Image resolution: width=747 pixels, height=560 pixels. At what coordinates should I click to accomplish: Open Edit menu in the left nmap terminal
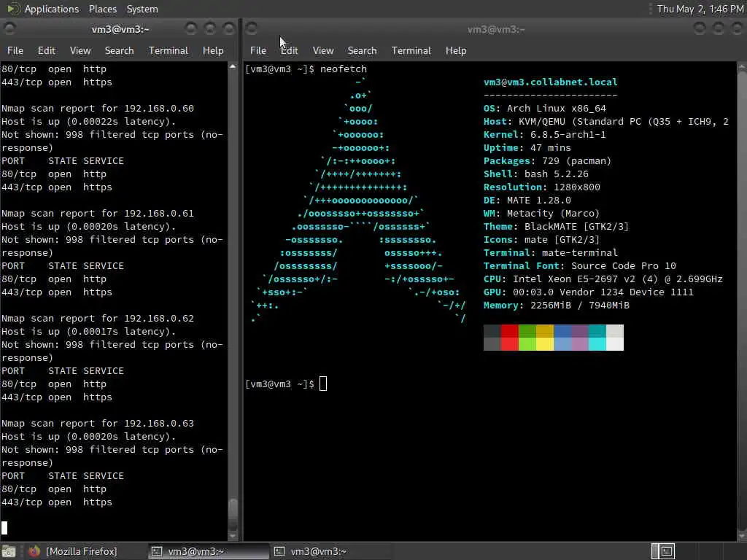click(46, 50)
